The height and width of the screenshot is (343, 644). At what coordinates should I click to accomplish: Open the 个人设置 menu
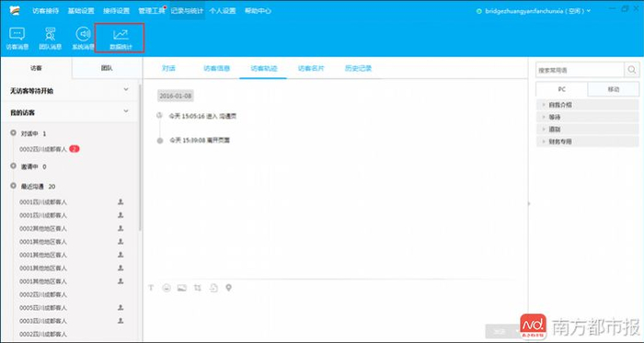[x=223, y=11]
